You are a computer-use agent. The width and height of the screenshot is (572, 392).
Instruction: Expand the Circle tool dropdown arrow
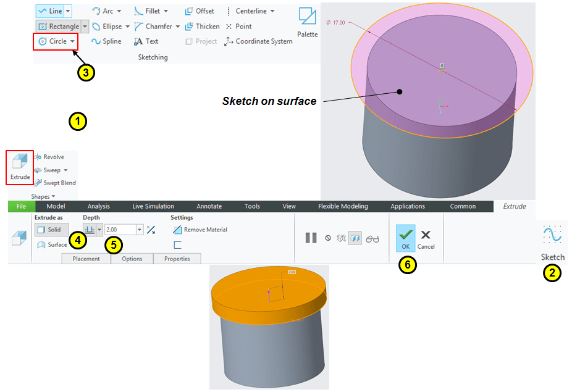73,41
